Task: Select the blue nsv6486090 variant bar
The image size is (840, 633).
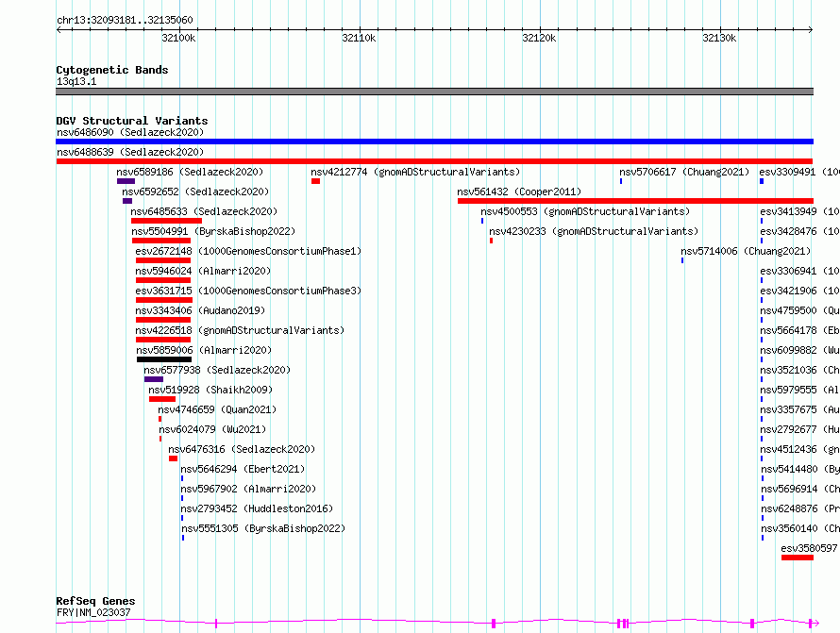Action: [434, 142]
